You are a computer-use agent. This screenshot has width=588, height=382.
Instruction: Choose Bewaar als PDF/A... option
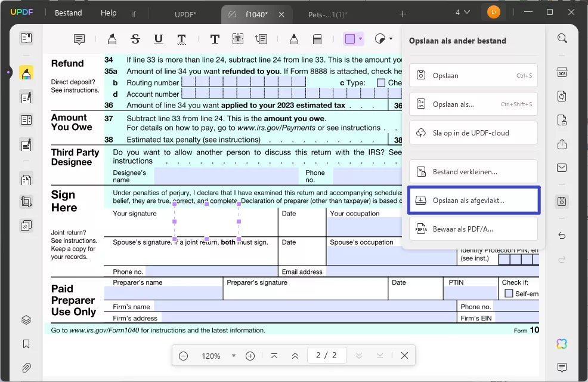tap(474, 229)
